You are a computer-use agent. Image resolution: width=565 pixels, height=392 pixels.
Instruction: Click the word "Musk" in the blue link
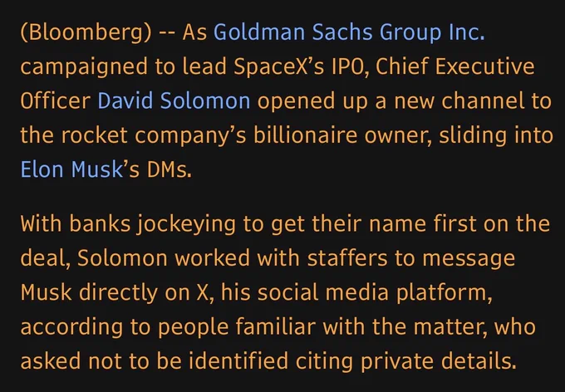point(97,169)
